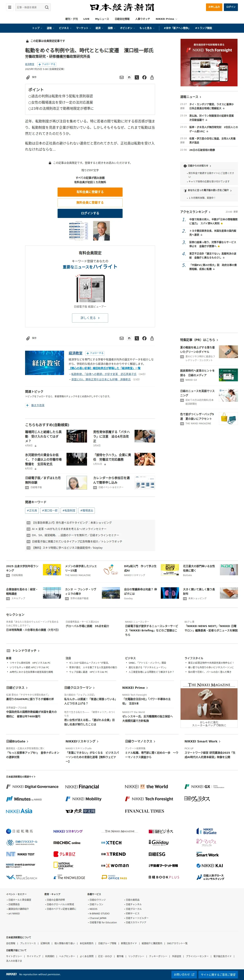The image size is (244, 980).
Task: Open the NIKKEI Financial logo link
Action: pos(82,786)
